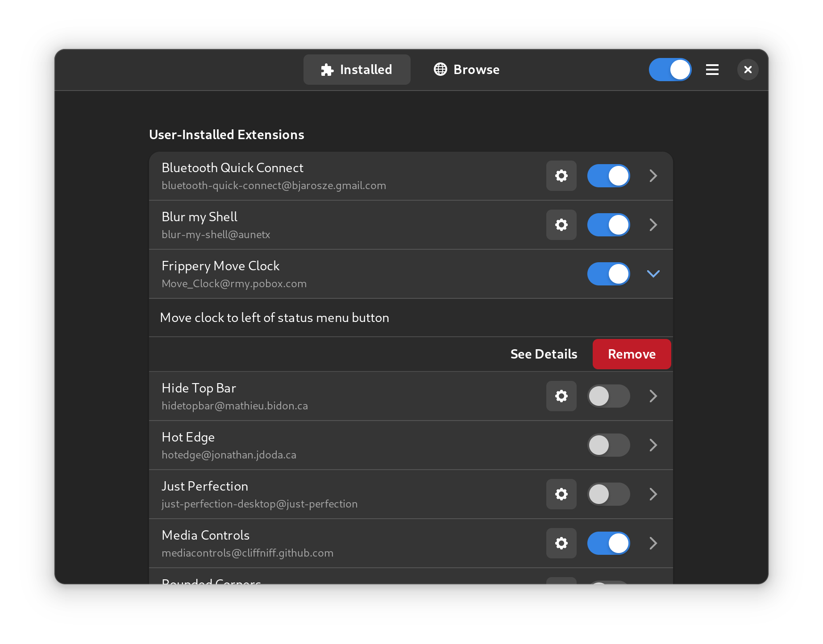Click the blur-my-shell@aunetx identifier text
823x644 pixels.
pos(216,235)
